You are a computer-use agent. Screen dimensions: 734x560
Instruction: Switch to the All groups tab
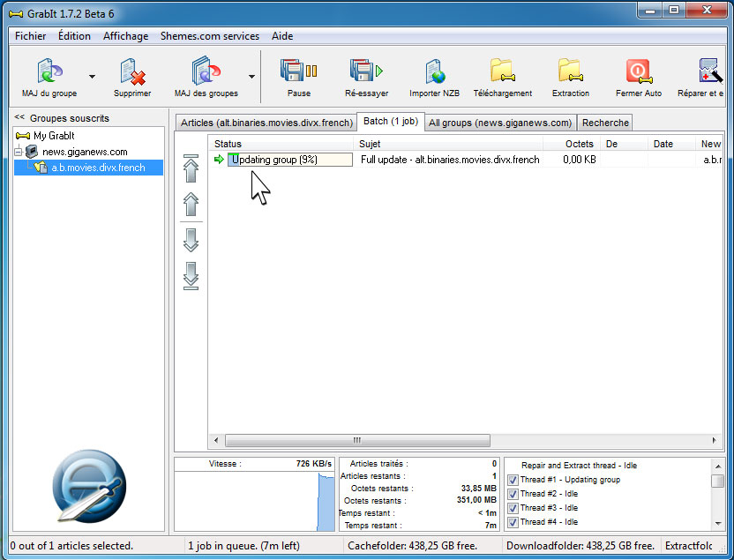pos(500,123)
